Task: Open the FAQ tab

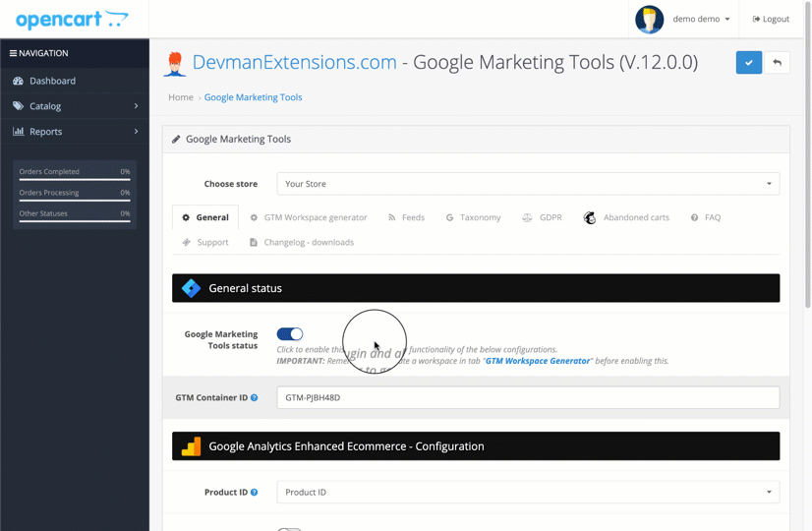Action: (705, 217)
